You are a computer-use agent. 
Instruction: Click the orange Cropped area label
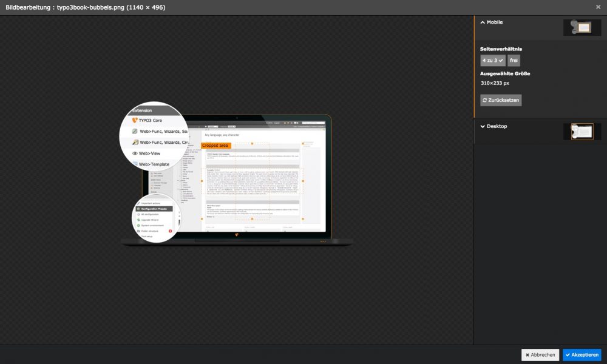[215, 146]
